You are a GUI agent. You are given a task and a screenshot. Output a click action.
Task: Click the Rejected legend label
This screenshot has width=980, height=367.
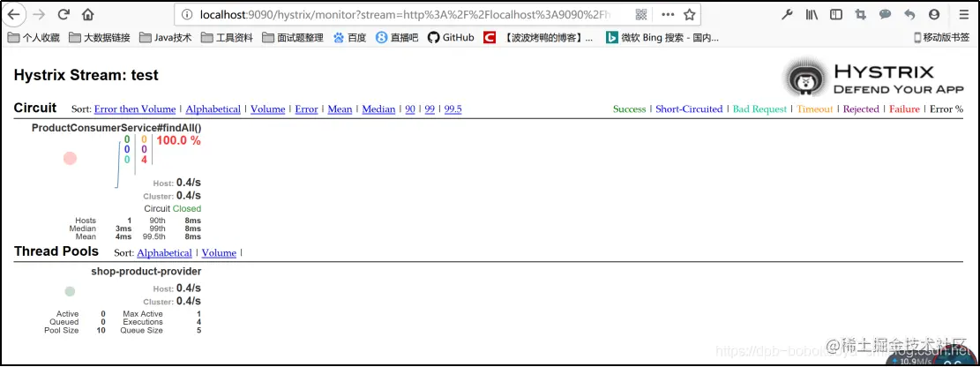pos(861,109)
